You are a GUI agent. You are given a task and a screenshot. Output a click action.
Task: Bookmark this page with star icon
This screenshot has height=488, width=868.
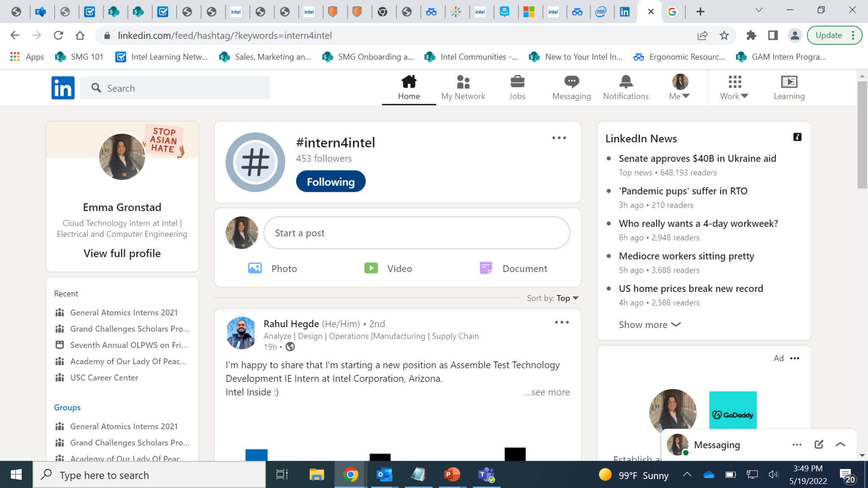click(x=724, y=36)
